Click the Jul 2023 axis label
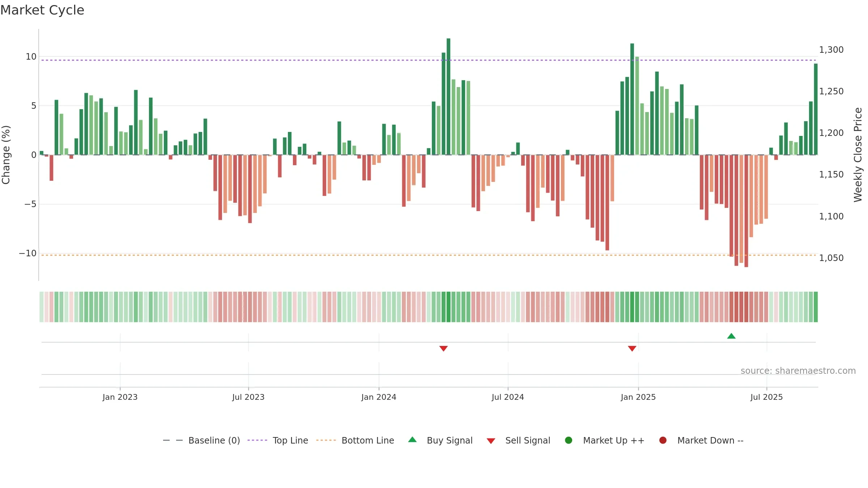This screenshot has height=488, width=868. pos(248,397)
